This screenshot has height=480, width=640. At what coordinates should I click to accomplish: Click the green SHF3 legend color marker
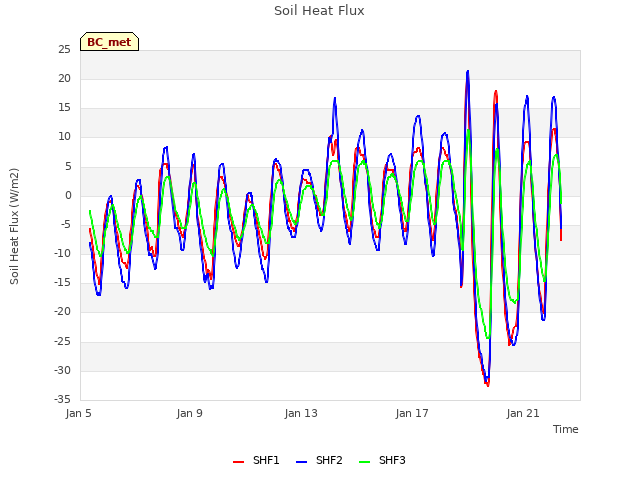(x=364, y=462)
